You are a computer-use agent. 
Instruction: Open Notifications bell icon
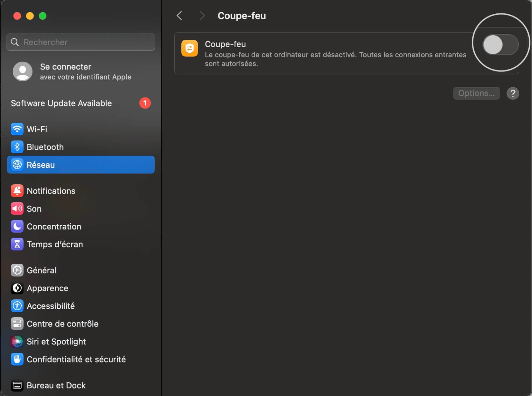click(x=17, y=191)
